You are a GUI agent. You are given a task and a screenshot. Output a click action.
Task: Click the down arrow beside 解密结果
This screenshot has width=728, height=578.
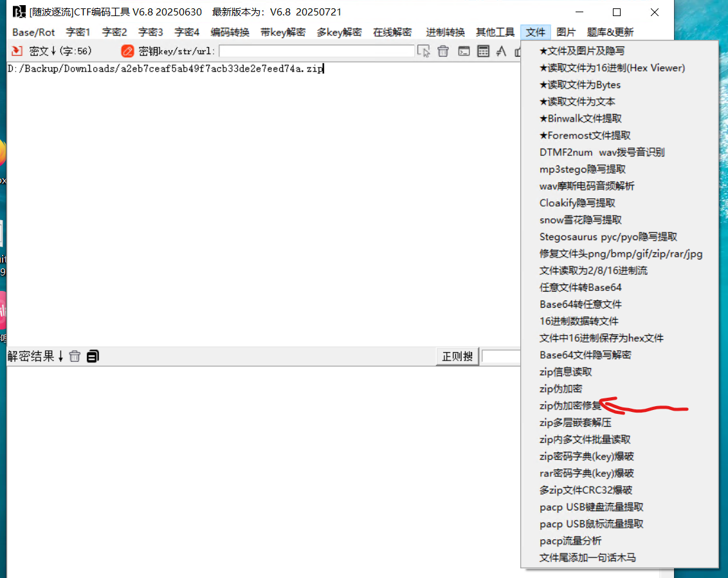click(60, 356)
